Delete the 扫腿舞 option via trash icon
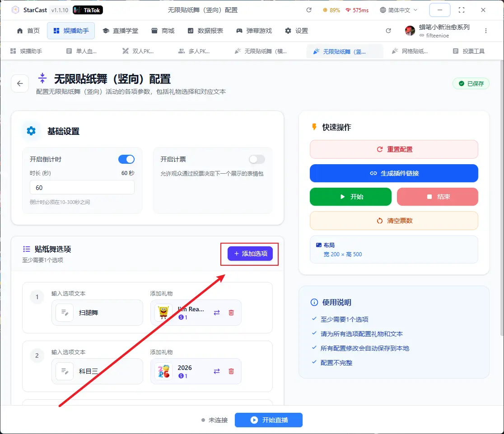 (231, 313)
